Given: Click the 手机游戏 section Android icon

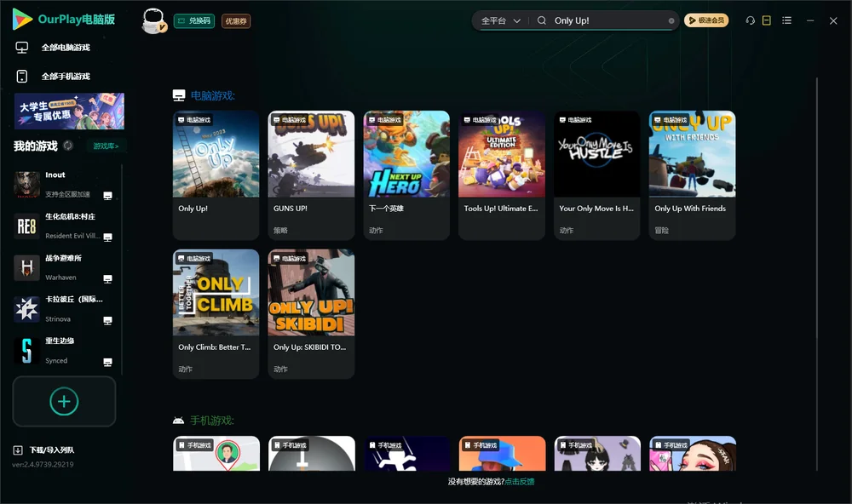Looking at the screenshot, I should pos(178,421).
